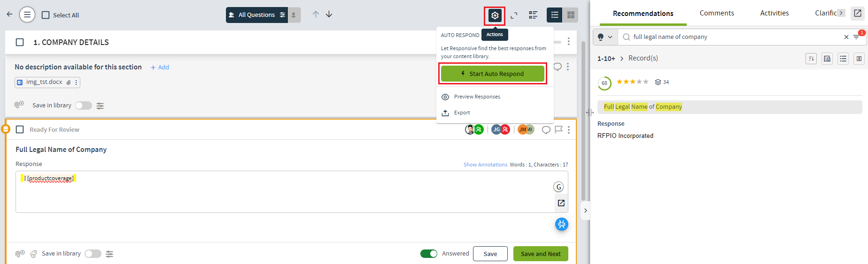The width and height of the screenshot is (868, 264).
Task: Collapse the right side panel chevron
Action: point(585,211)
